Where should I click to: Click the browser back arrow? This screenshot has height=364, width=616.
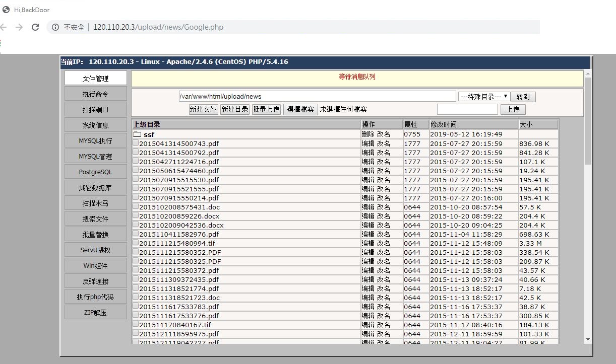pos(3,27)
